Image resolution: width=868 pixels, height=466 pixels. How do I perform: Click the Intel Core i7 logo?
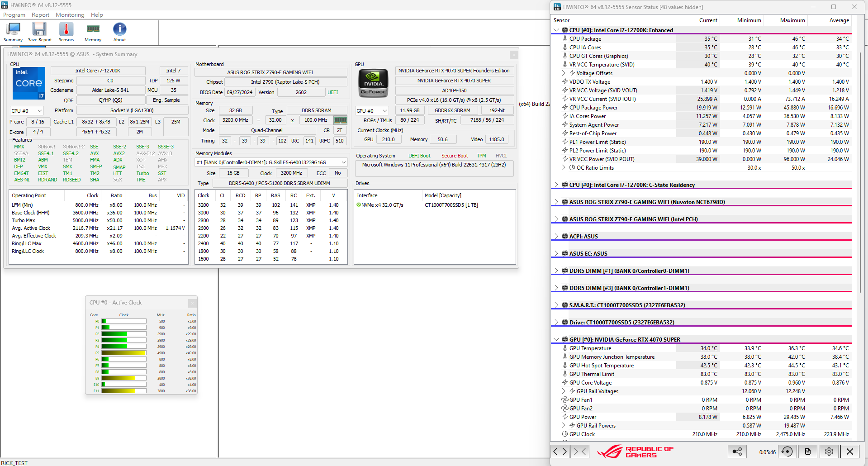point(29,83)
